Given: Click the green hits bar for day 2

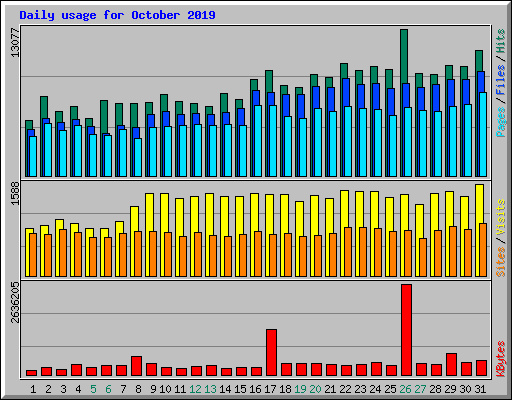Looking at the screenshot, I should coord(44,107).
